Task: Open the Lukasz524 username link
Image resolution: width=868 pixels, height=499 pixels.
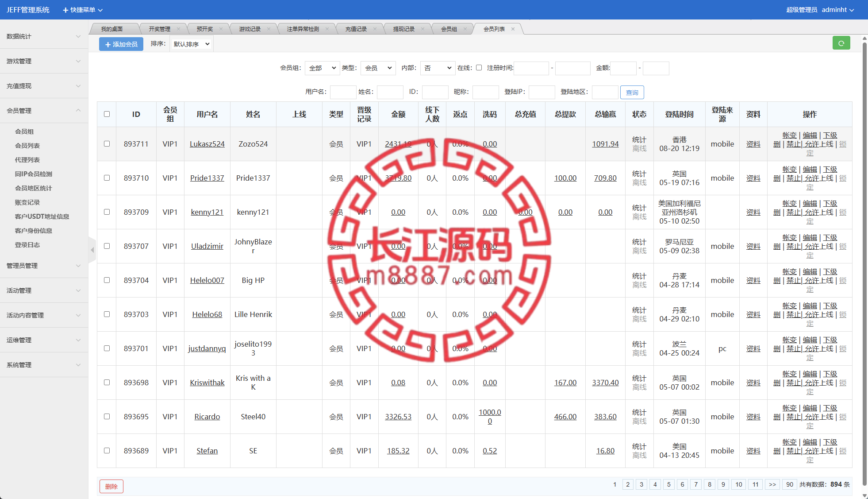Action: (207, 144)
